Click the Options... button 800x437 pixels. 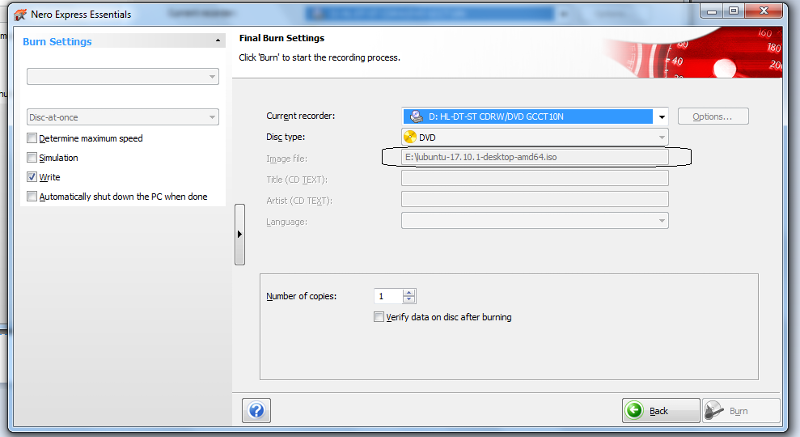click(713, 116)
